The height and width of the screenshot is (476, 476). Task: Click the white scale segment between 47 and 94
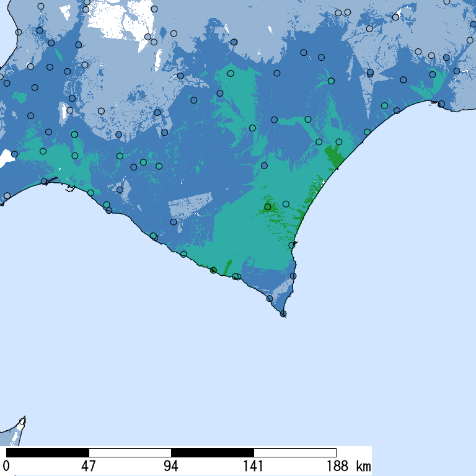130,452
